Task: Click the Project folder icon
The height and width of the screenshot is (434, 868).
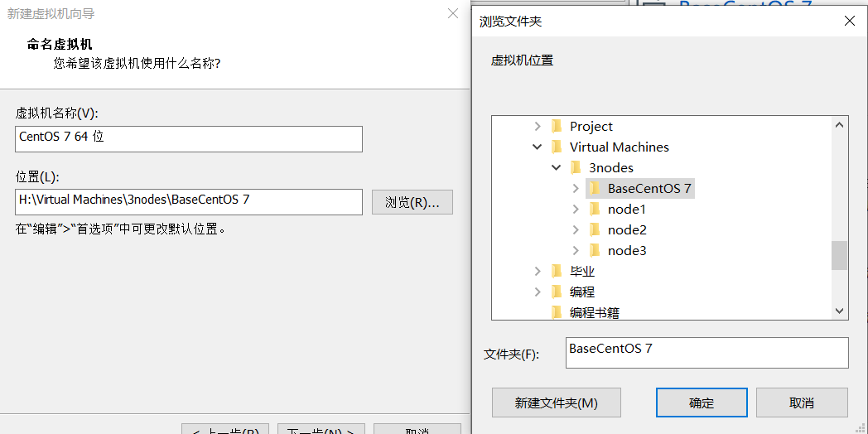Action: [557, 126]
